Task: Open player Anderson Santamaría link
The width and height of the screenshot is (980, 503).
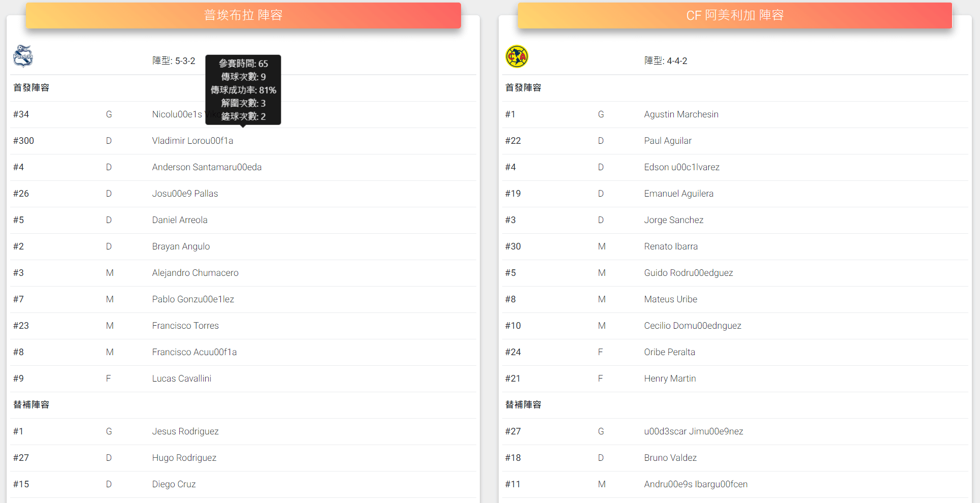Action: 207,167
